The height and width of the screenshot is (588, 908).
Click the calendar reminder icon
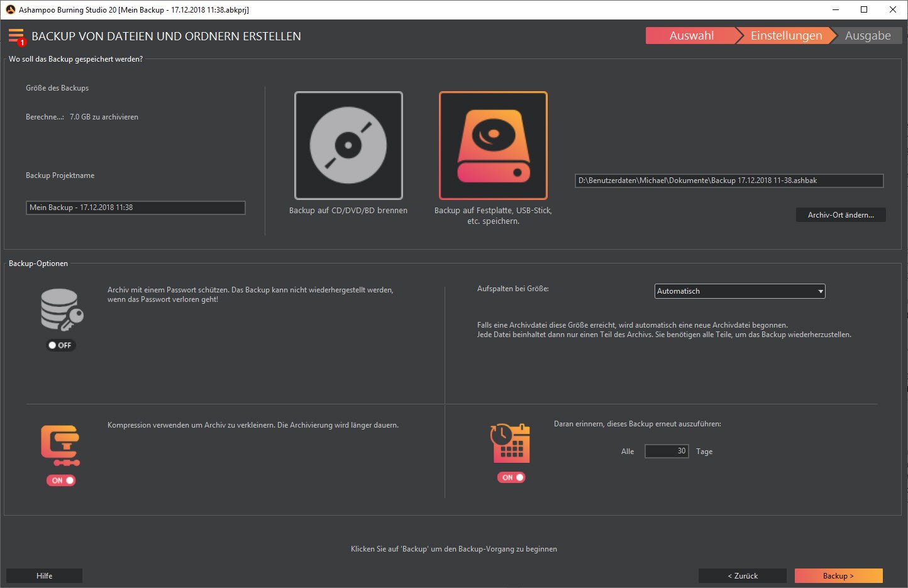tap(510, 443)
